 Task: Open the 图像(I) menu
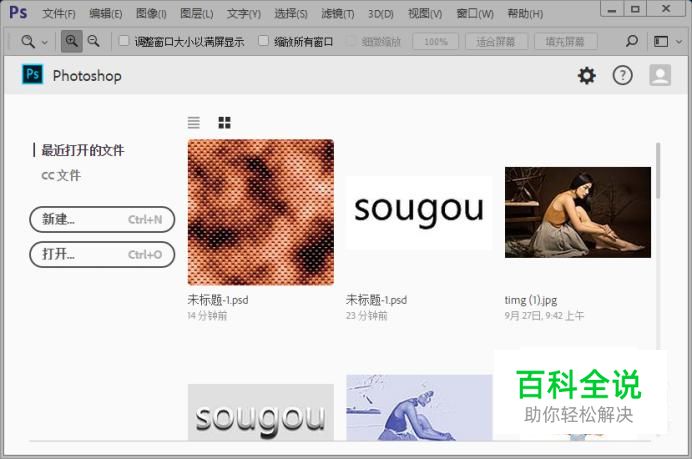(151, 14)
